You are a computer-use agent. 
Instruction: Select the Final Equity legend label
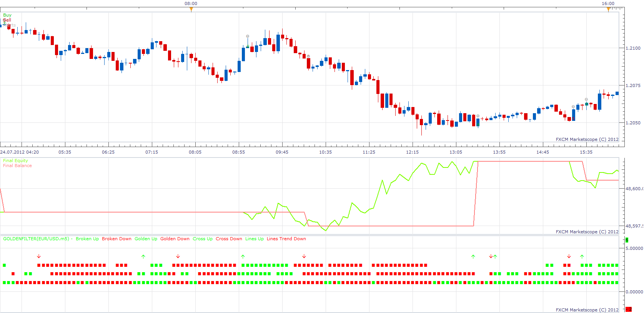click(x=15, y=161)
